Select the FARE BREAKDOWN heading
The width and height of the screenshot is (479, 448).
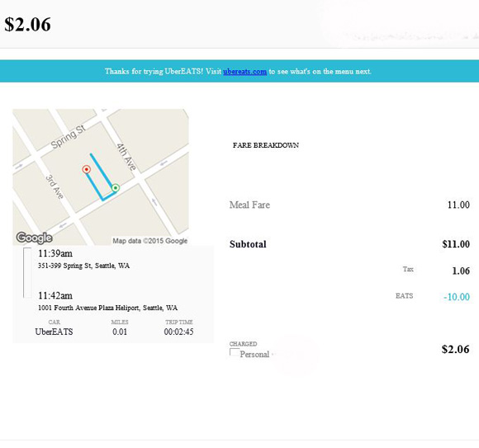(x=266, y=145)
